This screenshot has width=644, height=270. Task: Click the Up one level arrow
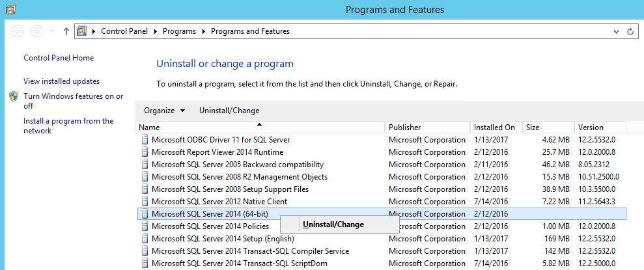[66, 31]
